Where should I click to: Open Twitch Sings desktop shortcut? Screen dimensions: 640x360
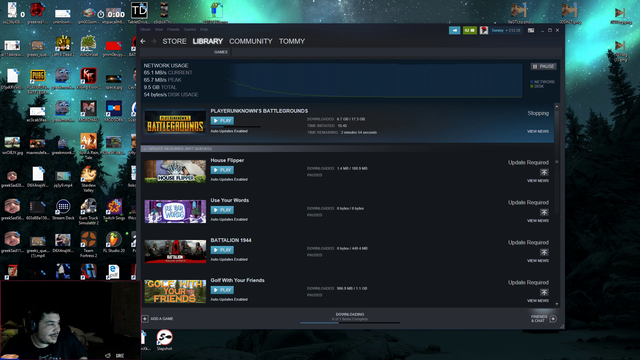[114, 210]
